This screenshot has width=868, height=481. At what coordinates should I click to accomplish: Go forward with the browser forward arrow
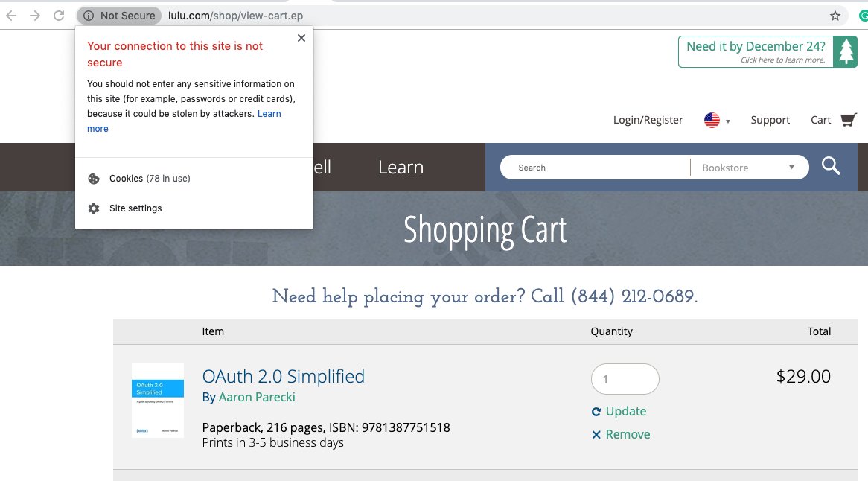click(35, 16)
